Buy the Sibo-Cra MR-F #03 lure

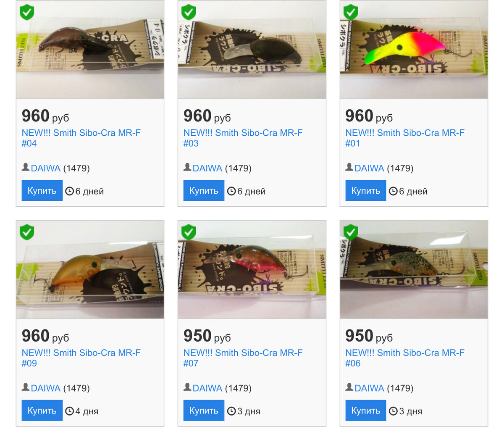204,190
